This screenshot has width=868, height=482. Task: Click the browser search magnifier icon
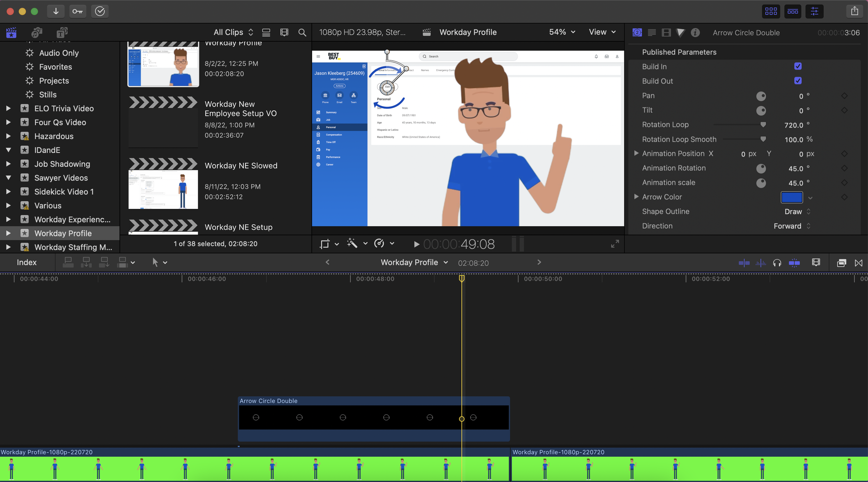click(x=302, y=33)
